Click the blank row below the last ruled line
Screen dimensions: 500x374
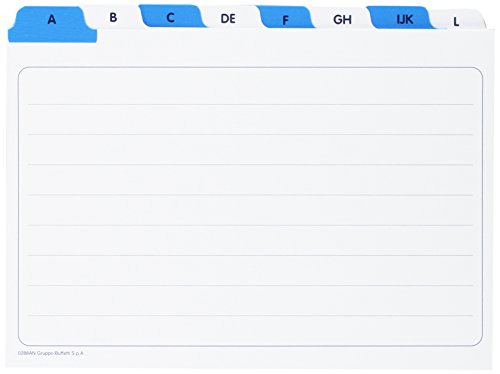pos(250,330)
